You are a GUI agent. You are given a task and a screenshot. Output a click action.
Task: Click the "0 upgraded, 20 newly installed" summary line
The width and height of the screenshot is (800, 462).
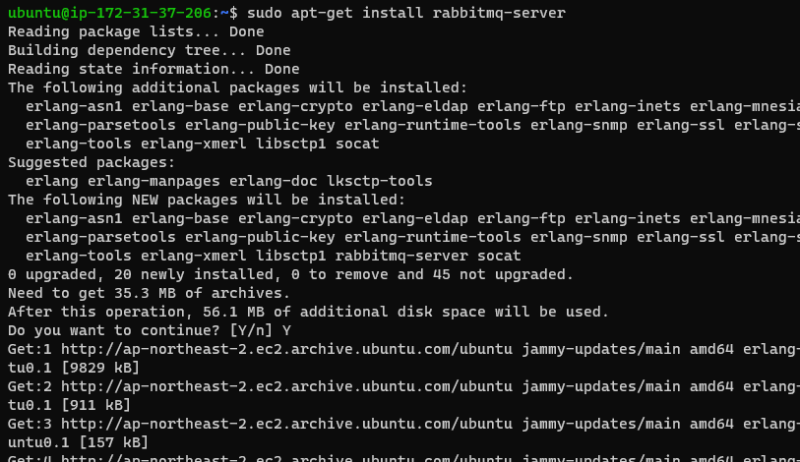(x=290, y=274)
